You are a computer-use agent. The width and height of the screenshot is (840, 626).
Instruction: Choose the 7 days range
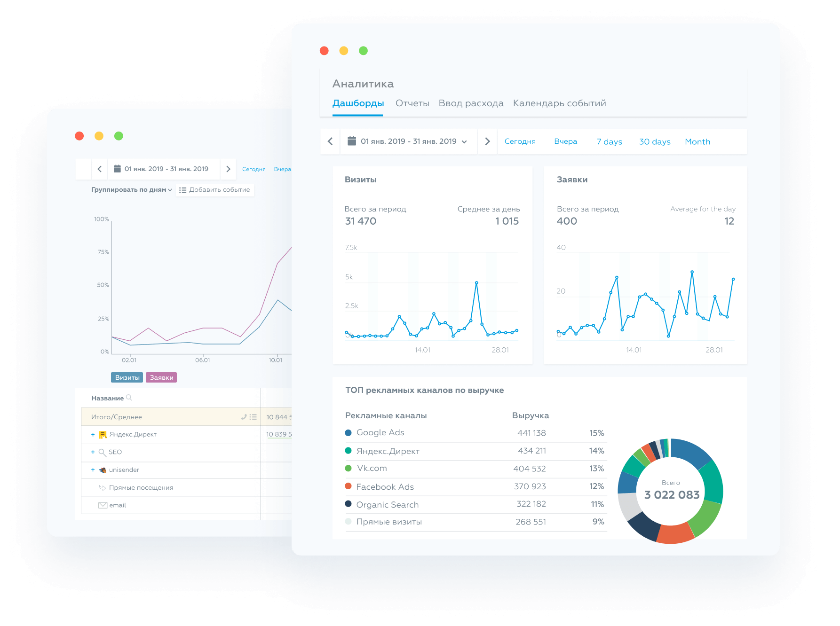pos(609,142)
